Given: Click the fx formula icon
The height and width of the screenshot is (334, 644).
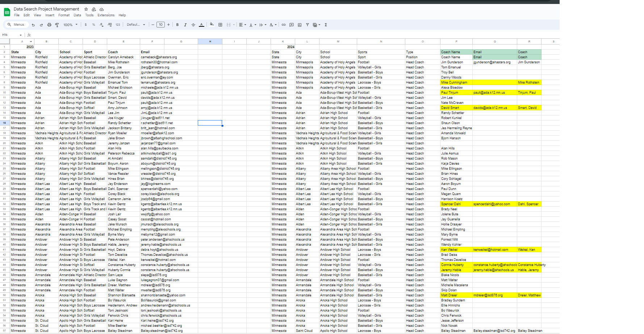Looking at the screenshot, I should click(x=29, y=35).
